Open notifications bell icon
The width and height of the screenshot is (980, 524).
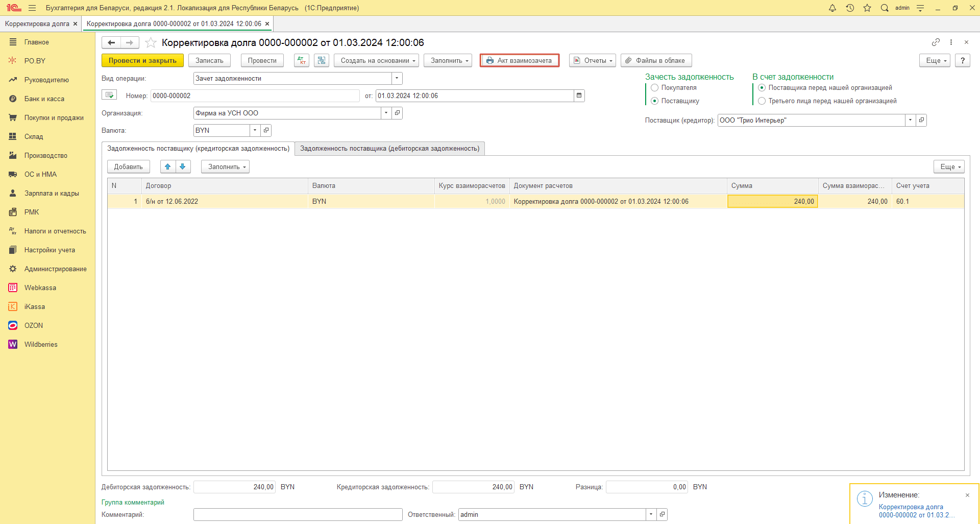coord(832,8)
